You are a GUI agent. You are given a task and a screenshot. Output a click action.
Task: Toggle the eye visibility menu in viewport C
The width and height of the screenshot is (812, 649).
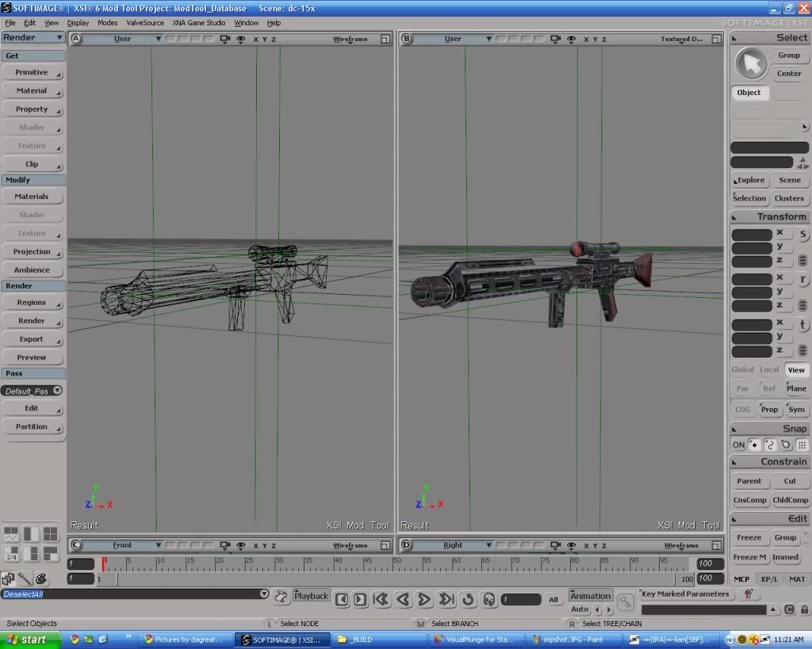[x=241, y=545]
